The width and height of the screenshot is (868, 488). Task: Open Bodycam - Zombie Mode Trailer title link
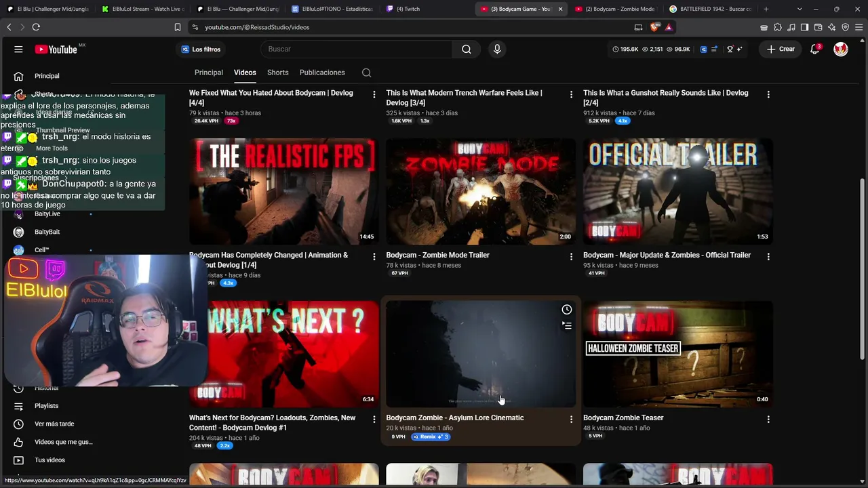coord(437,255)
